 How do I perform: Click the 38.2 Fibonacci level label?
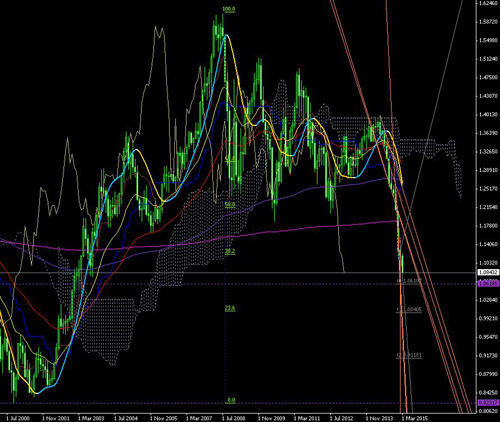230,252
